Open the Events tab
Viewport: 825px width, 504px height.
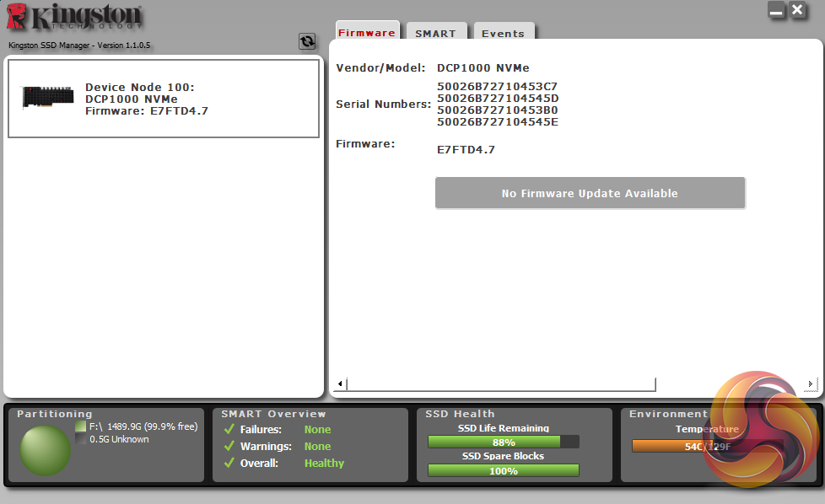pos(503,34)
